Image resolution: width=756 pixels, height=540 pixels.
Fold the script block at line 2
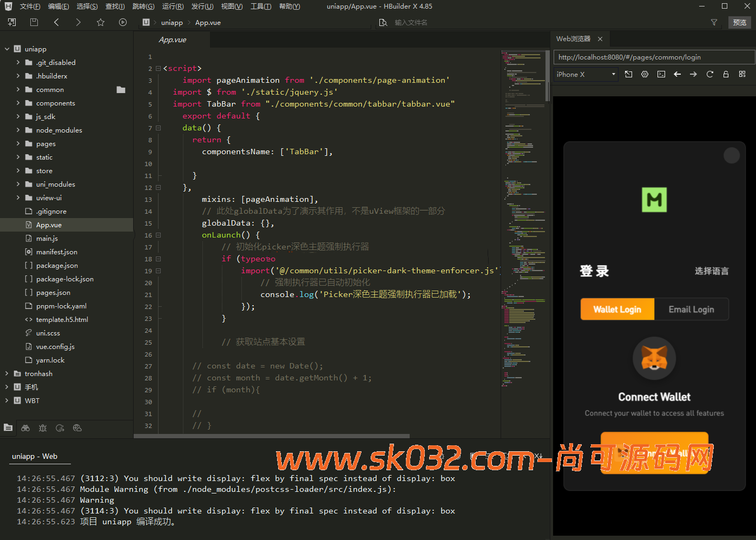point(158,69)
